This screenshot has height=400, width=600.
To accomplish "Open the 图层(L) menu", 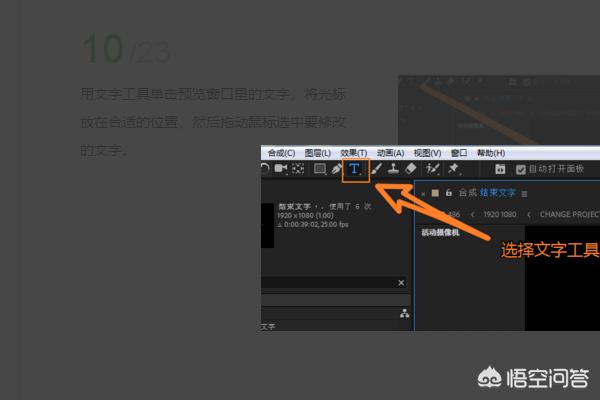I will pos(318,153).
